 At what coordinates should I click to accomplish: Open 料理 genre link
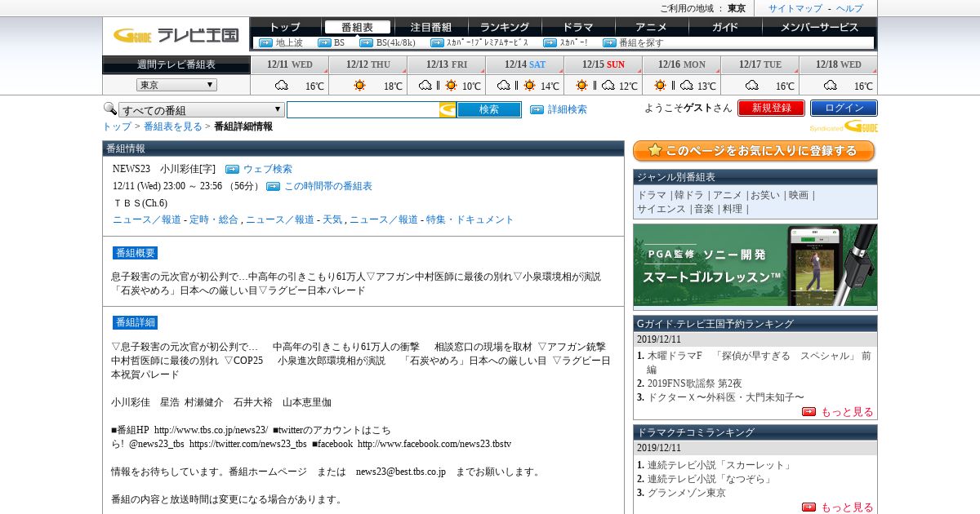click(733, 209)
